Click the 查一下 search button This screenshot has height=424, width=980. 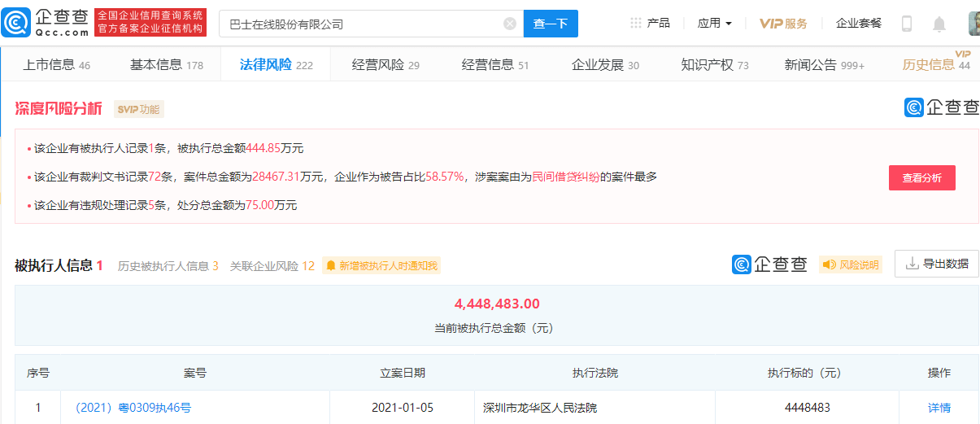pyautogui.click(x=550, y=24)
